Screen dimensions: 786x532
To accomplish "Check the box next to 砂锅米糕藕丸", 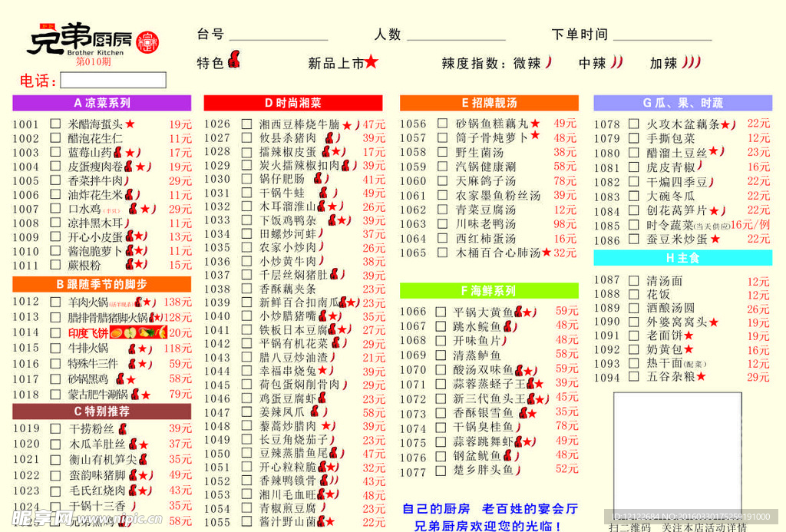I will coord(443,123).
